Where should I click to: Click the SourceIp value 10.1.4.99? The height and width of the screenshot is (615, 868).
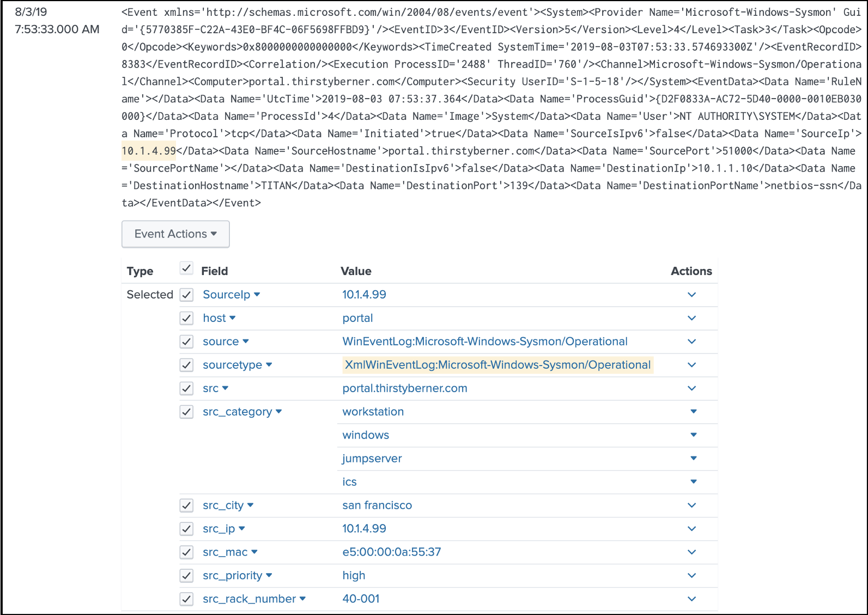[364, 295]
